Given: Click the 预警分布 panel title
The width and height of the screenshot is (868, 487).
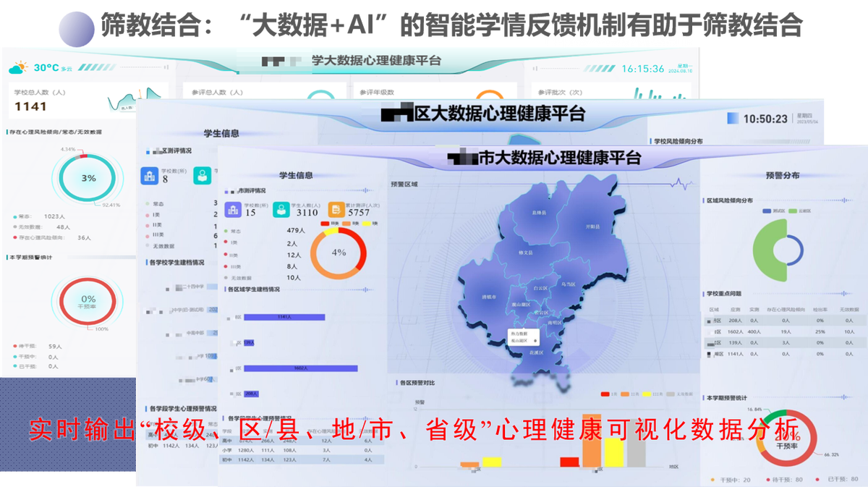Looking at the screenshot, I should tap(782, 175).
